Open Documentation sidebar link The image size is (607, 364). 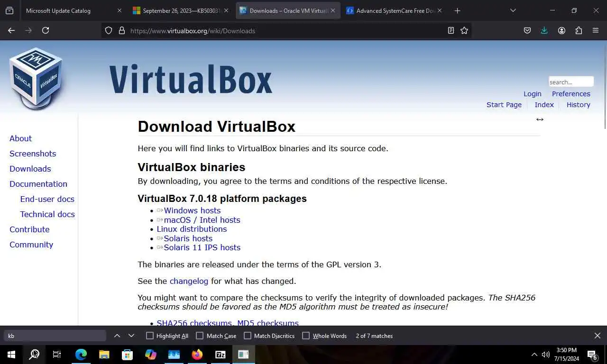point(38,184)
